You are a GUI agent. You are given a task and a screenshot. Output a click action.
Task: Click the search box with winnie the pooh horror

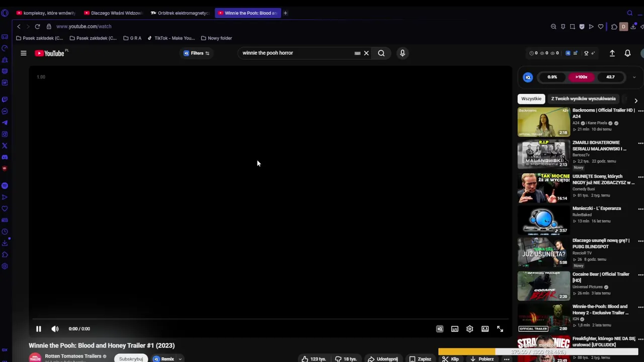pos(297,53)
